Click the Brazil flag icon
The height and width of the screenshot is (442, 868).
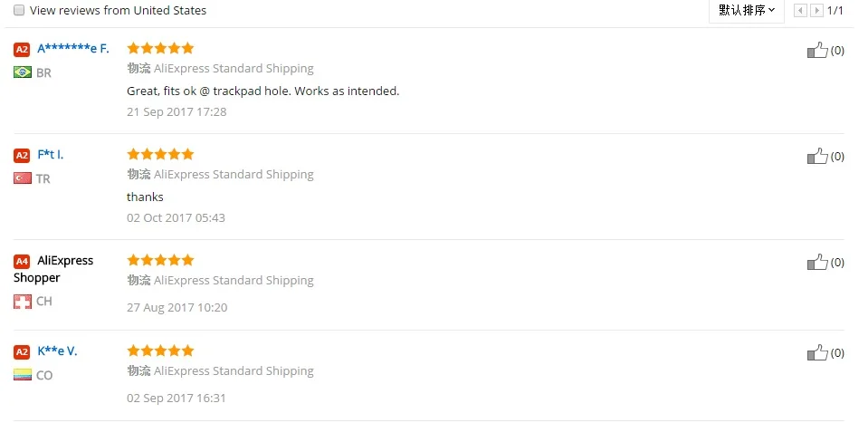(x=23, y=72)
